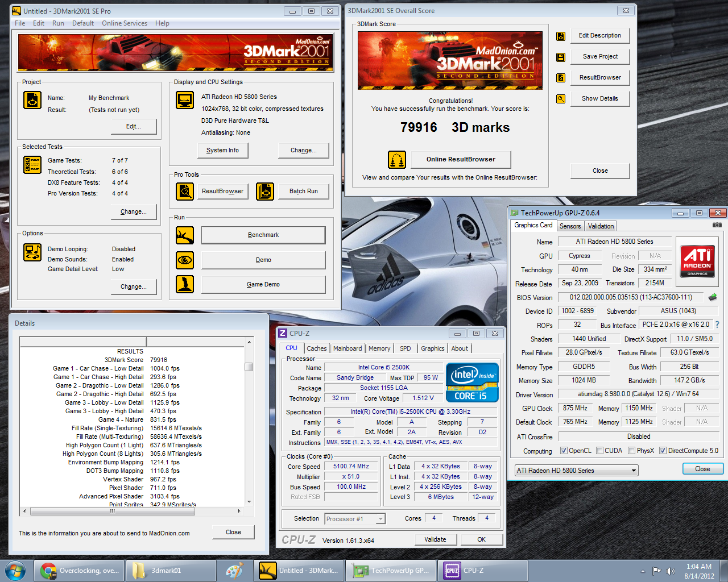Switch to Mainboard tab in CPU-Z
728x582 pixels.
(x=348, y=349)
